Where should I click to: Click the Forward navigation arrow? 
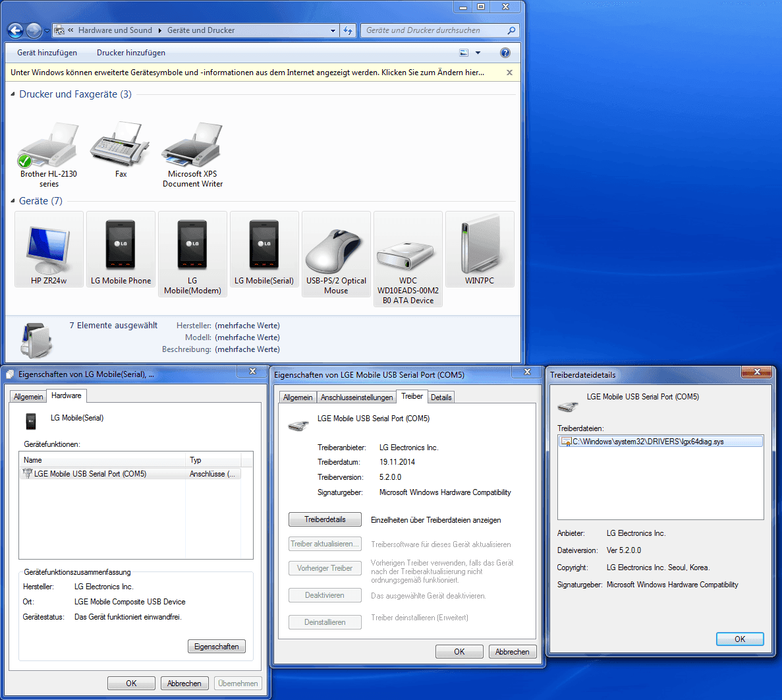click(x=34, y=30)
